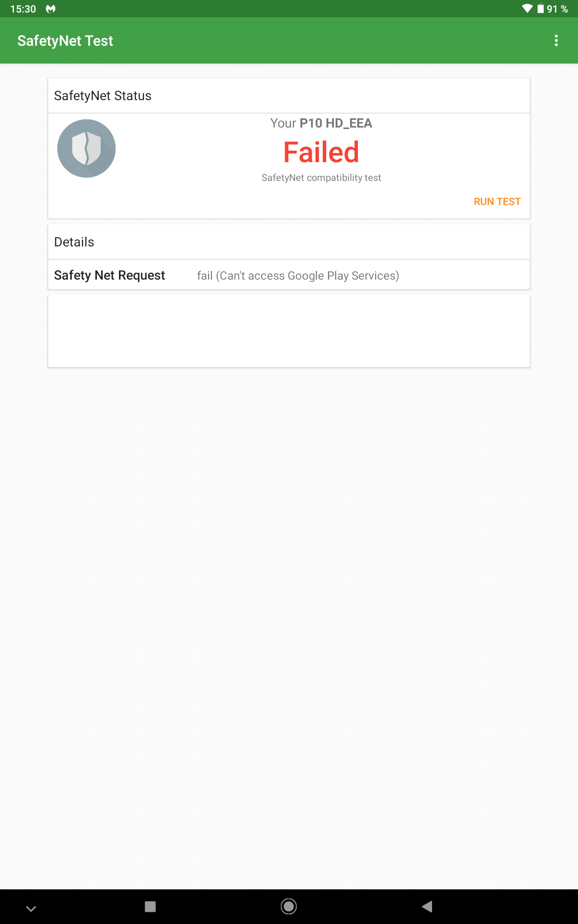578x924 pixels.
Task: Tap the broken shield status icon
Action: 86,148
